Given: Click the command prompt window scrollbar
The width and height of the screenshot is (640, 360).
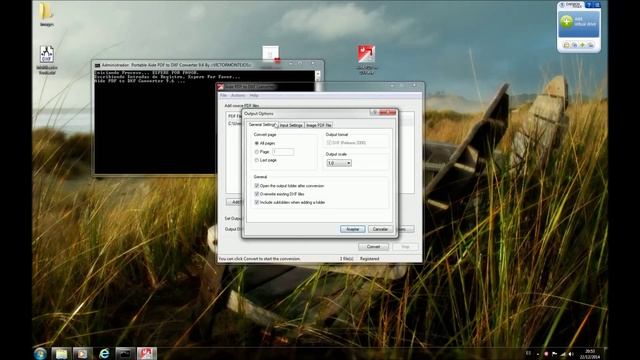Looking at the screenshot, I should (x=318, y=76).
